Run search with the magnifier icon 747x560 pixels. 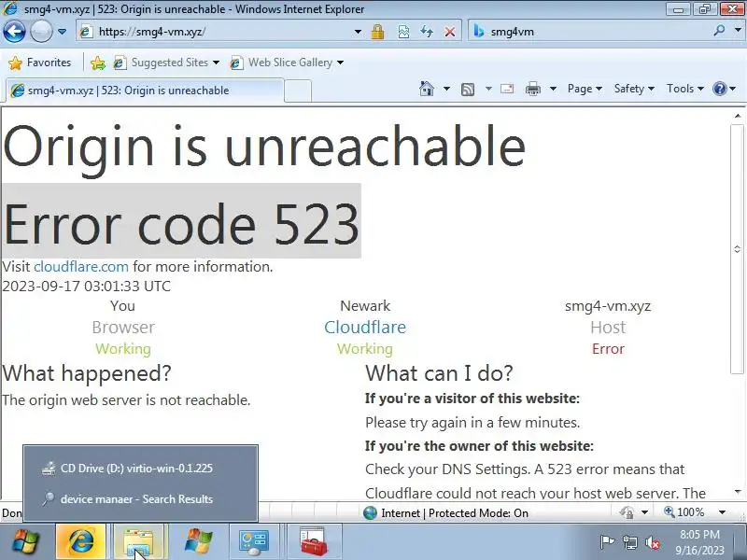click(719, 31)
